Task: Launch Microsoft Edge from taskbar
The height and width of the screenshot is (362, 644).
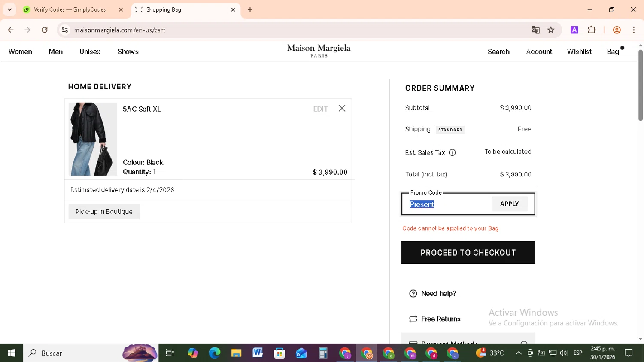Action: point(214,353)
